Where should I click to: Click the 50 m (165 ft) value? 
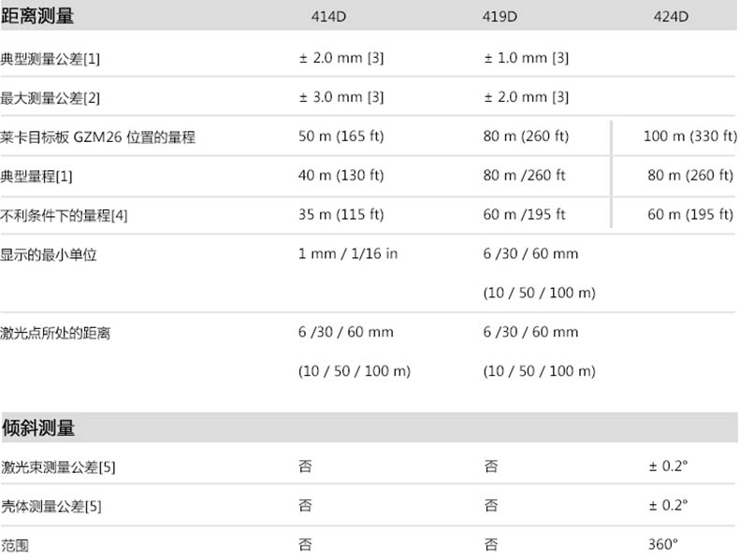[x=341, y=136]
